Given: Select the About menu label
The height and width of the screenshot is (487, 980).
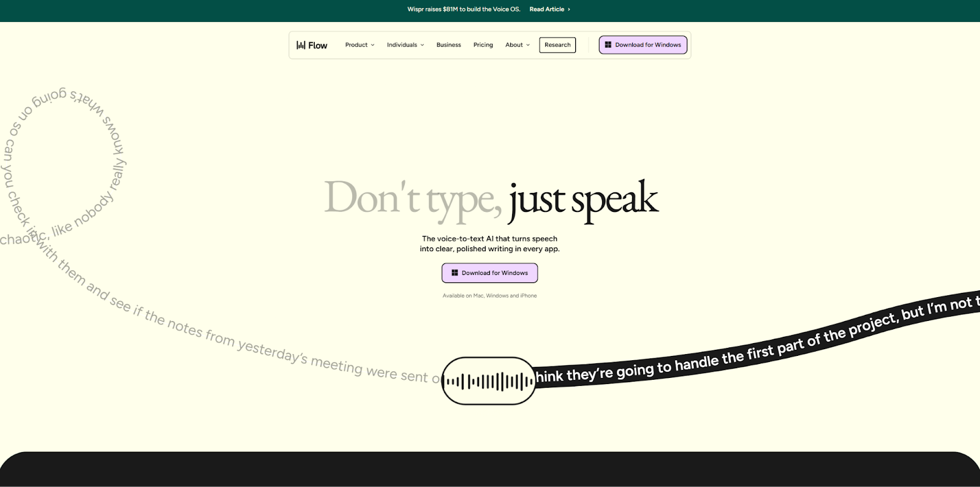Looking at the screenshot, I should 514,45.
